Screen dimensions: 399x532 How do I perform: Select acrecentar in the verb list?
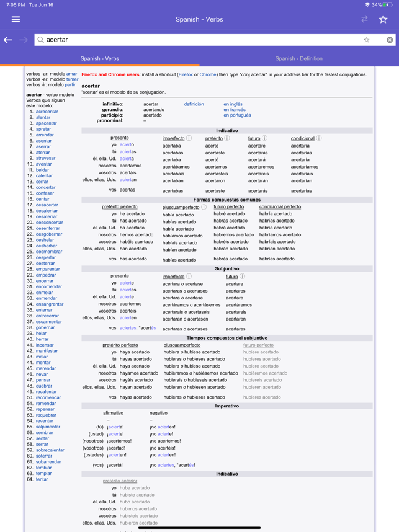(x=47, y=111)
